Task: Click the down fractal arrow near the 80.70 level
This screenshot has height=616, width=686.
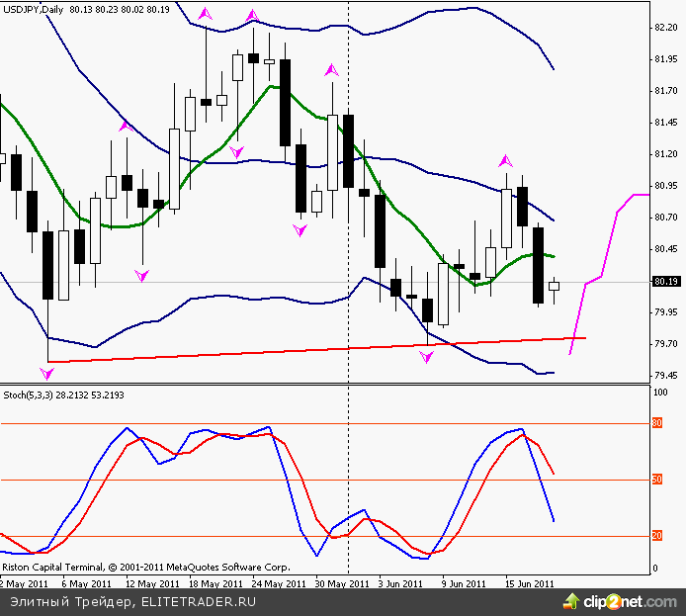Action: [300, 229]
